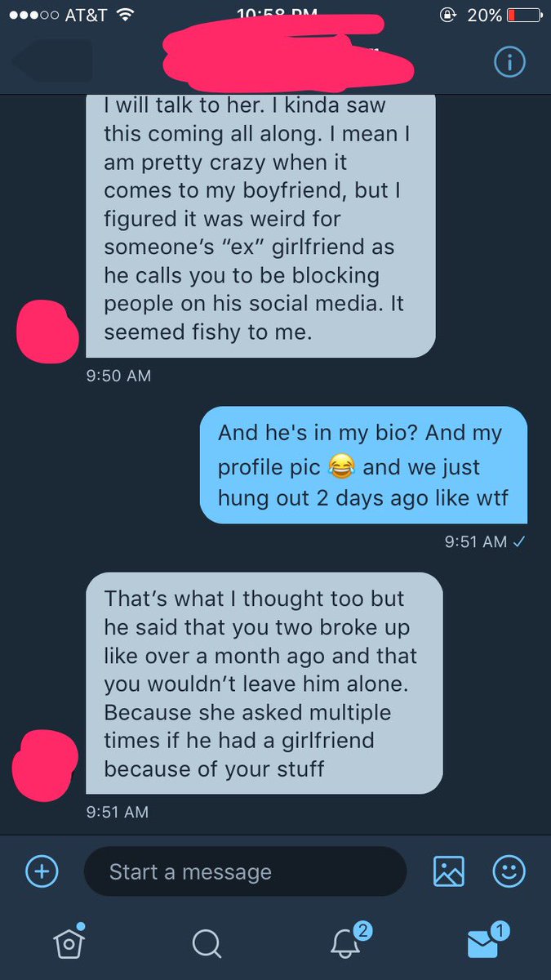The image size is (551, 980).
Task: Open the photo gallery picker icon
Action: 448,871
